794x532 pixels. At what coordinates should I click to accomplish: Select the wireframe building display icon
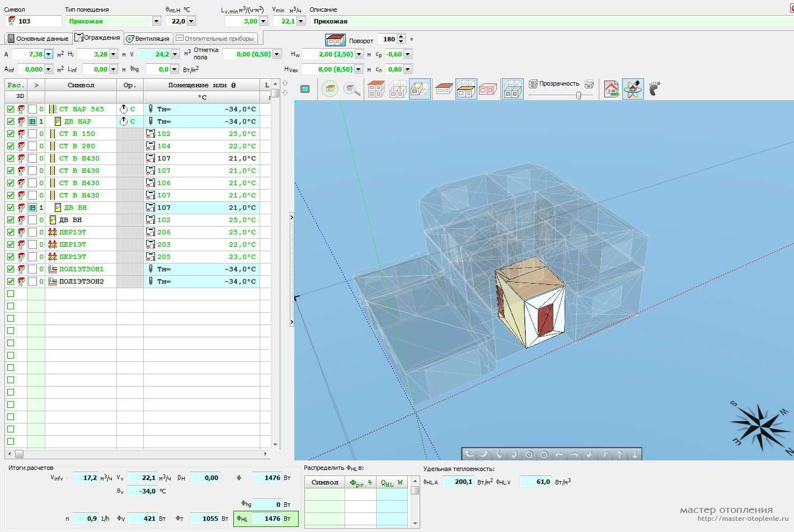(x=398, y=89)
